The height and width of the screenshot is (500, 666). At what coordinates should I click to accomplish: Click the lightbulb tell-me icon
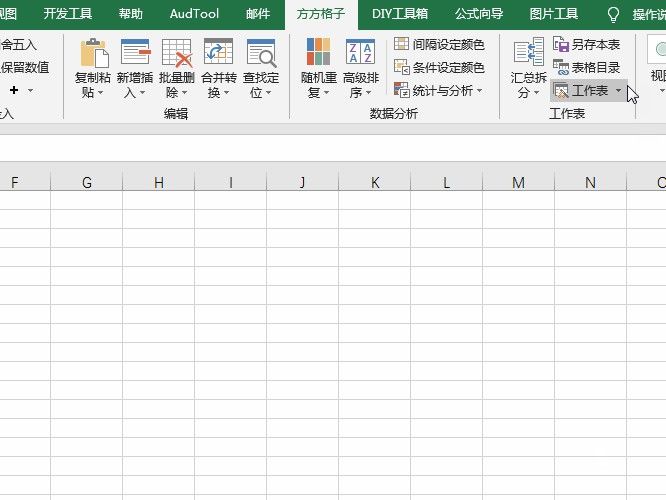click(613, 14)
